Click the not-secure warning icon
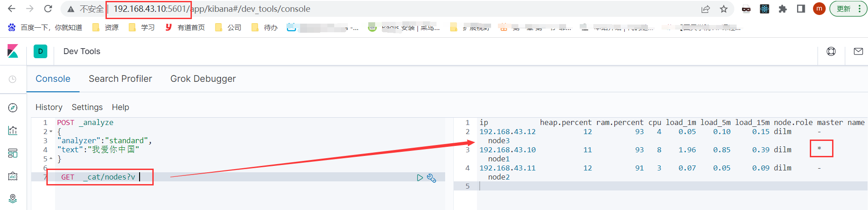This screenshot has width=868, height=210. 70,9
